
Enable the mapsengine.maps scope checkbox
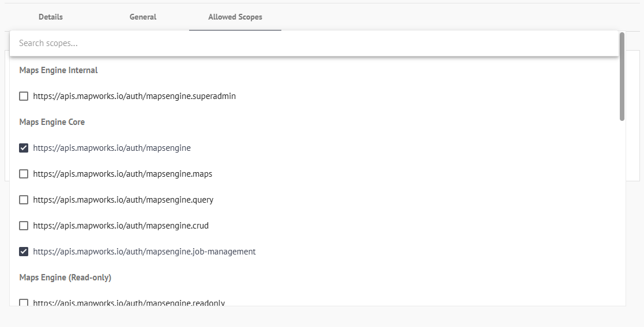point(24,174)
